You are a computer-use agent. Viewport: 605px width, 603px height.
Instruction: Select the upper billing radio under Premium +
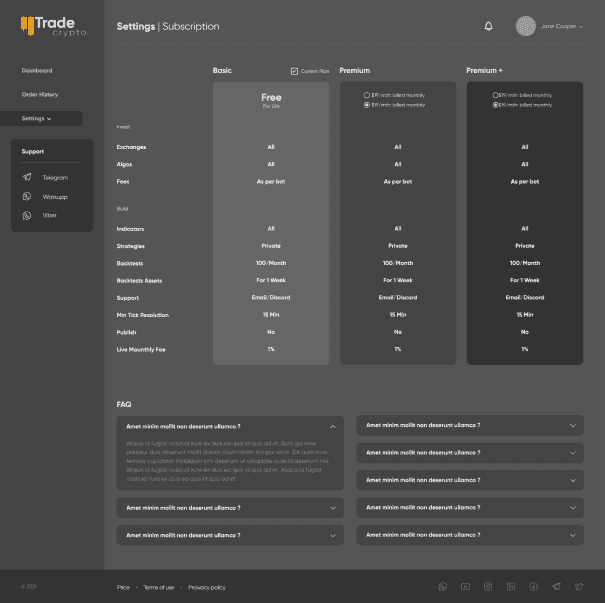pos(494,95)
